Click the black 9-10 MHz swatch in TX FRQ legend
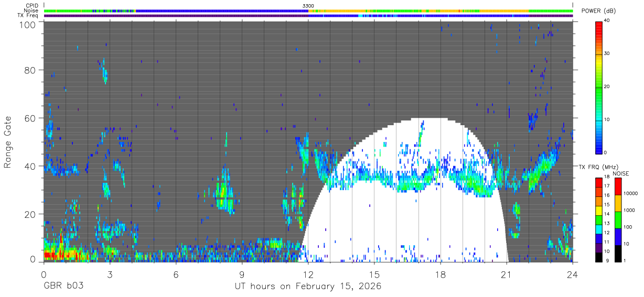This screenshot has height=297, width=644. click(598, 256)
